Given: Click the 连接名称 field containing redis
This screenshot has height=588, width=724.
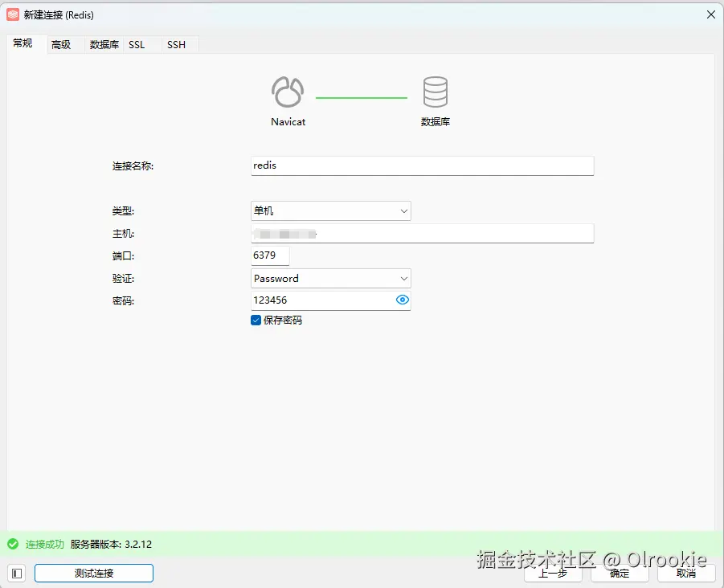Looking at the screenshot, I should pyautogui.click(x=423, y=165).
